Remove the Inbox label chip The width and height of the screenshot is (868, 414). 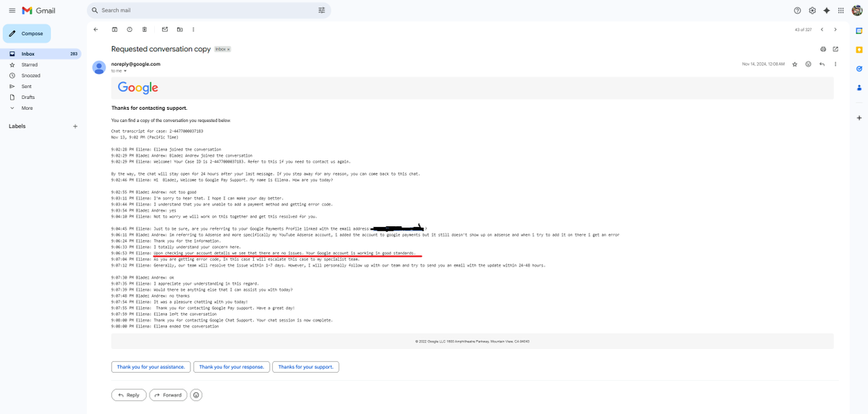pyautogui.click(x=229, y=49)
